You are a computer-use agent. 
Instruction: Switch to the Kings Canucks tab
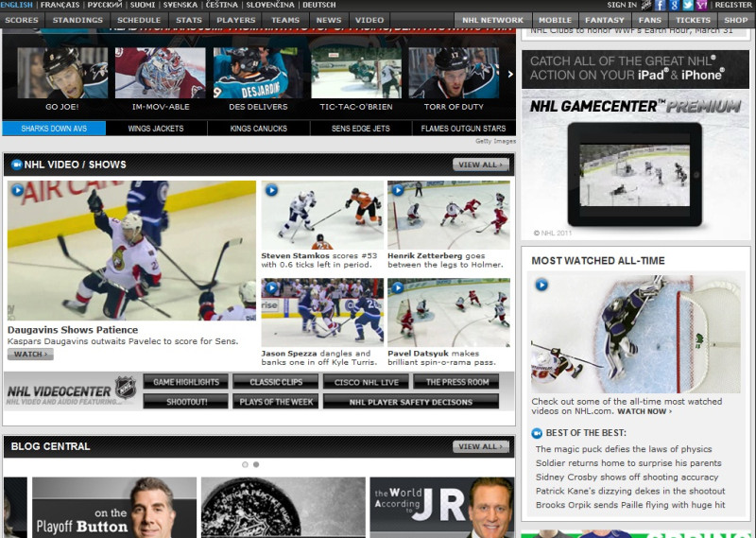click(x=258, y=129)
